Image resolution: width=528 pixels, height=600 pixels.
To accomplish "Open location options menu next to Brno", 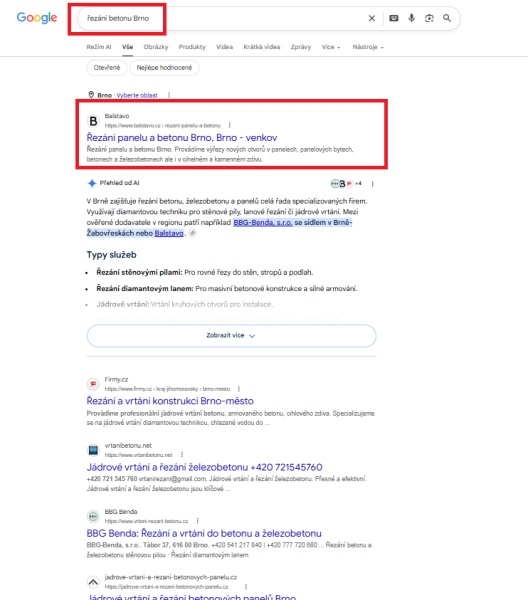I will click(x=169, y=95).
